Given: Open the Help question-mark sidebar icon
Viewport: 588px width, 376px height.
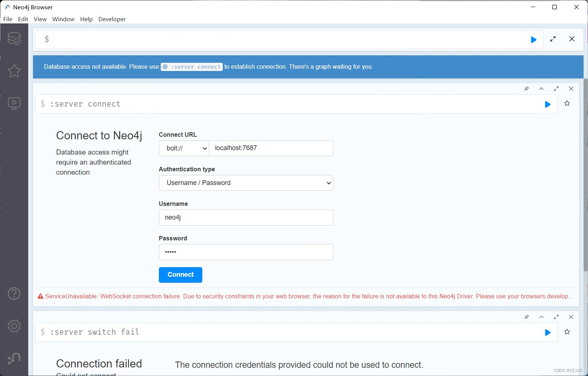Looking at the screenshot, I should click(14, 294).
